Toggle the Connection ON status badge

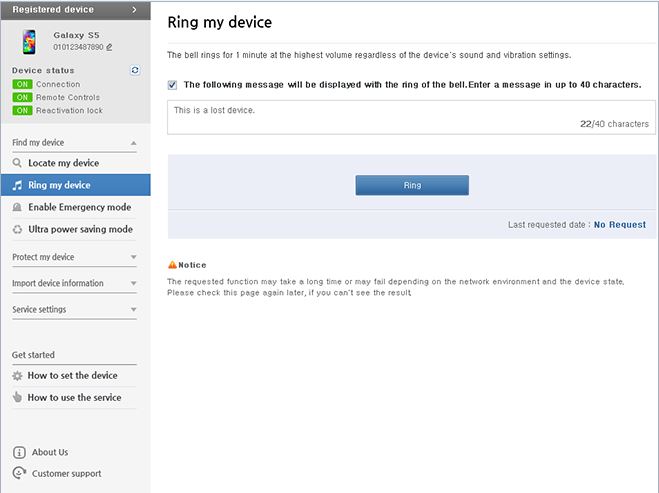point(22,84)
